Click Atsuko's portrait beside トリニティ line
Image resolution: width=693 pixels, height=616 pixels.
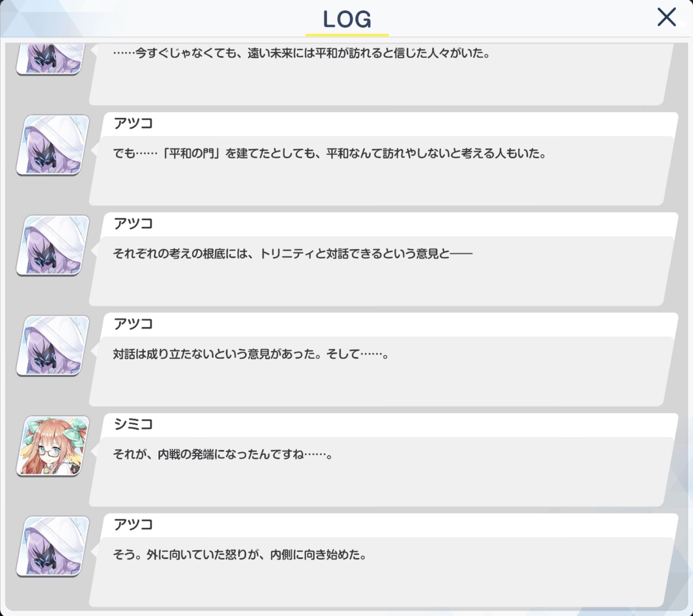[x=53, y=245]
